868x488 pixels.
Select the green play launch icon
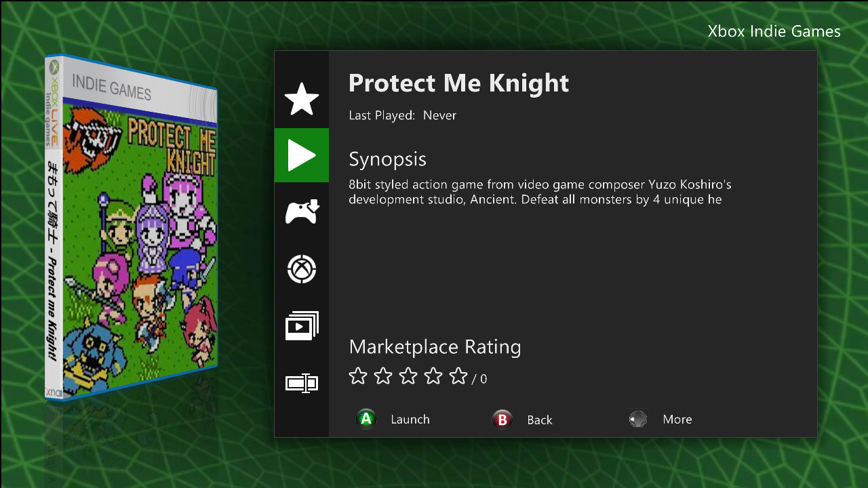(302, 155)
